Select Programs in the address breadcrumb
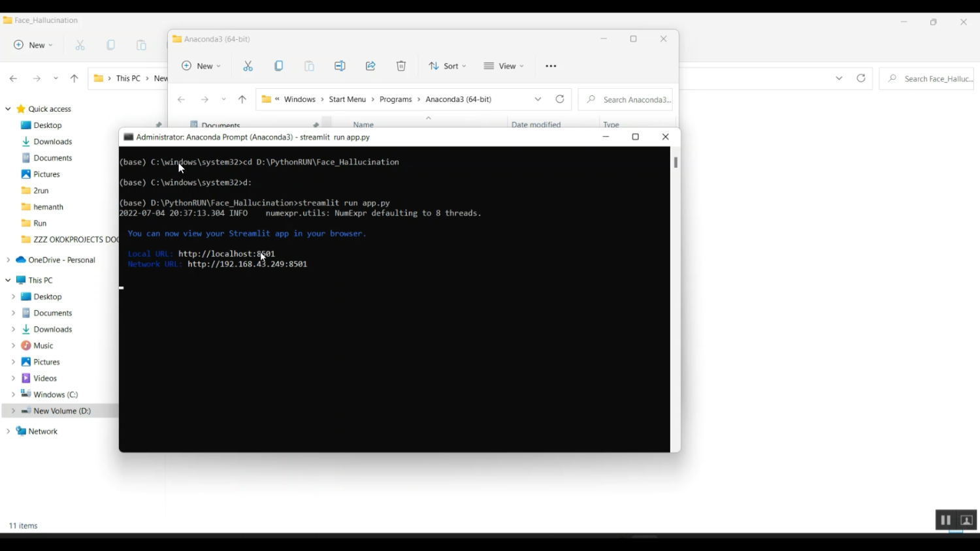 point(395,99)
